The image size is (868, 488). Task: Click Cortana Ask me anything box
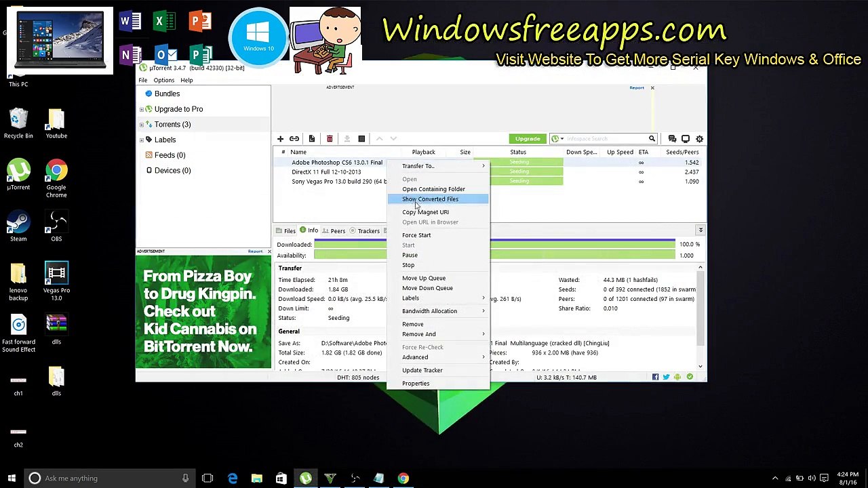pos(109,479)
